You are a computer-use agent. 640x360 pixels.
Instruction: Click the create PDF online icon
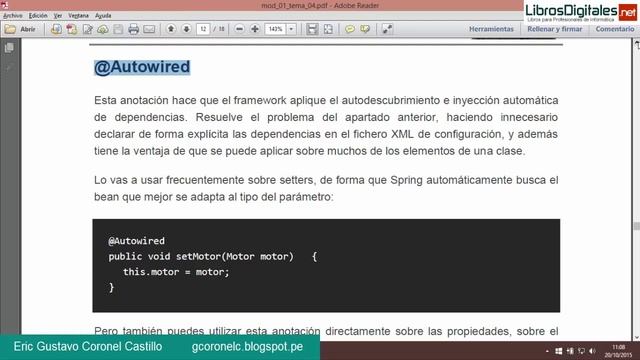click(56, 29)
